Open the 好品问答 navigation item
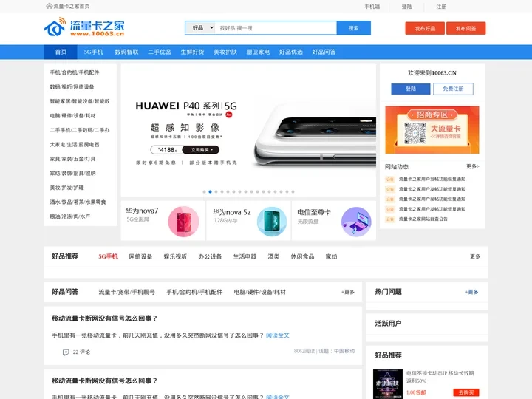The height and width of the screenshot is (399, 532). pos(324,52)
